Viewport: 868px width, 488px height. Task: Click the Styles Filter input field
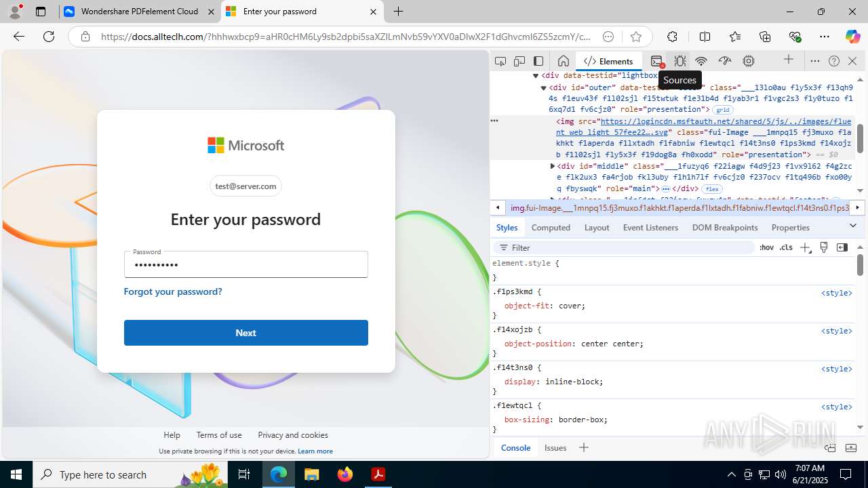[x=624, y=247]
